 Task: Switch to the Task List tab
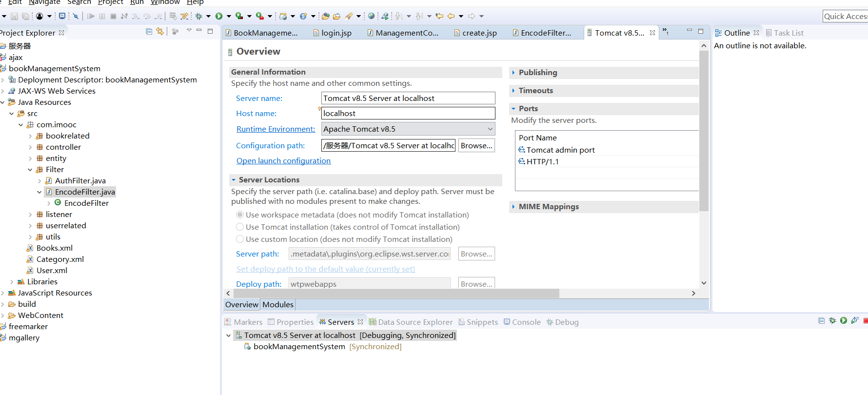785,33
